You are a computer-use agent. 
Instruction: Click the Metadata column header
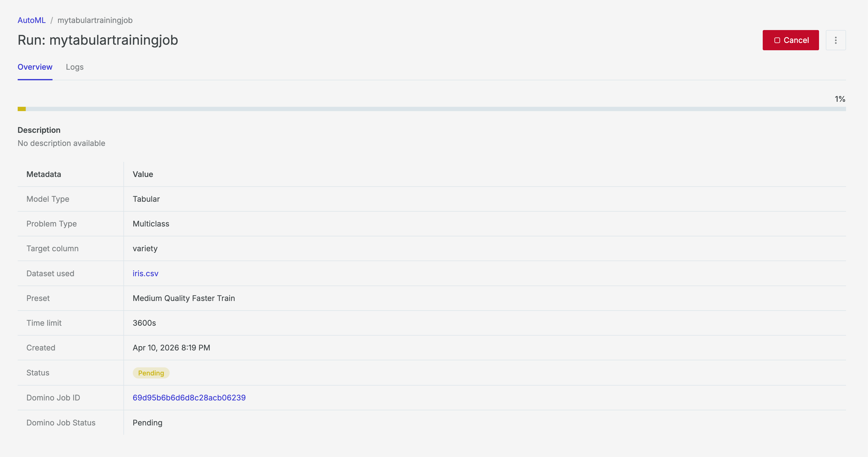(44, 174)
